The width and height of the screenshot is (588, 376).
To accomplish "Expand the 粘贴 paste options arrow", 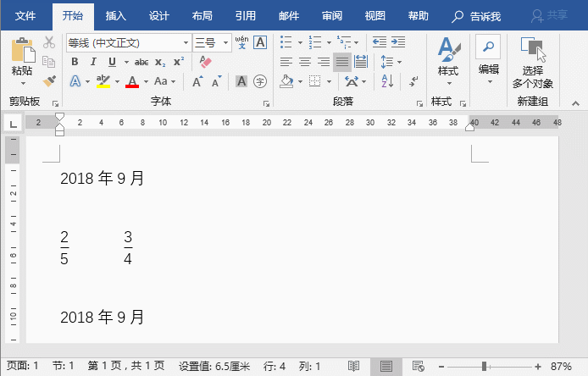I will (x=23, y=84).
